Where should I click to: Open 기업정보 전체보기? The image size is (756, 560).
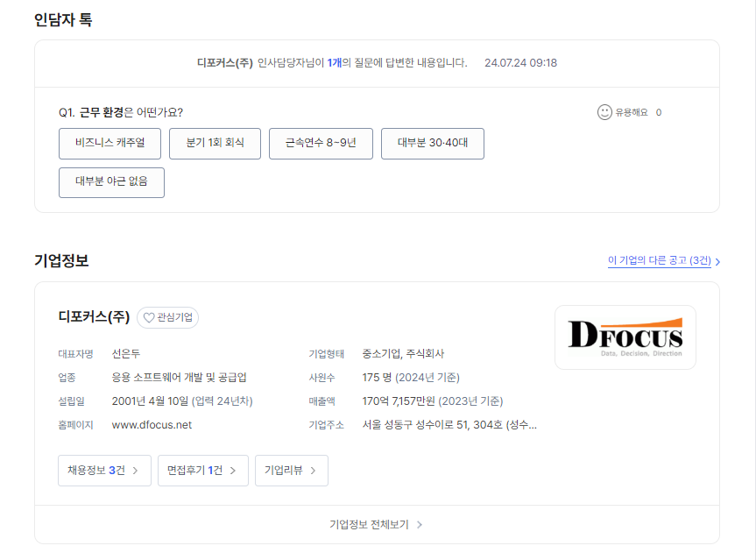[376, 525]
